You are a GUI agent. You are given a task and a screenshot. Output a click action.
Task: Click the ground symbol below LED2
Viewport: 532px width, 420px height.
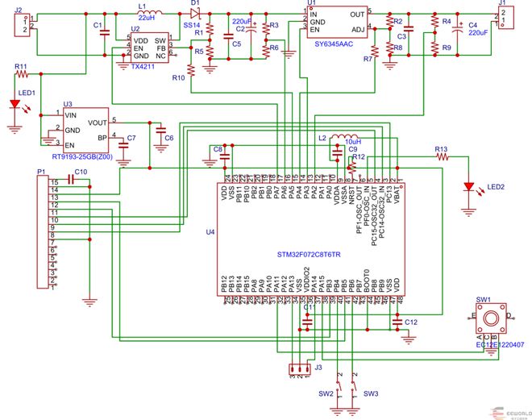coord(469,213)
